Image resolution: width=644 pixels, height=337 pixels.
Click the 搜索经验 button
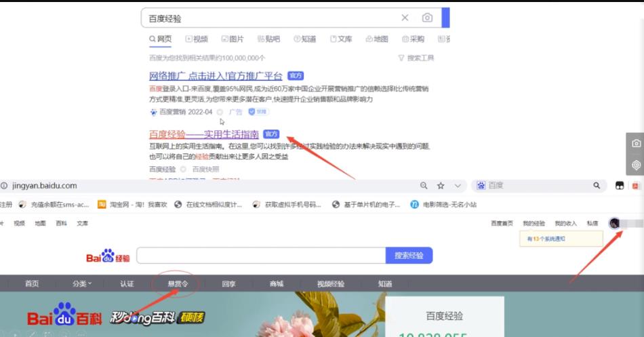[x=409, y=256]
